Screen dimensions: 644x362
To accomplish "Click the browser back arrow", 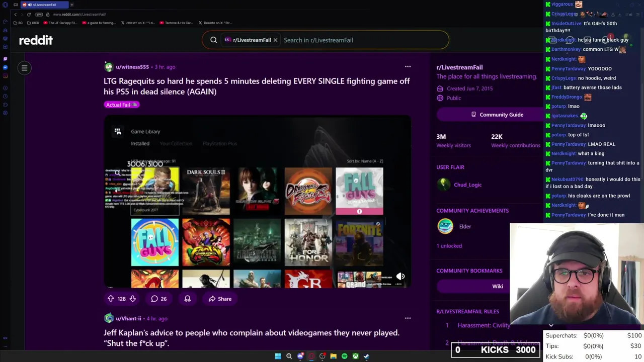I will 15,14.
